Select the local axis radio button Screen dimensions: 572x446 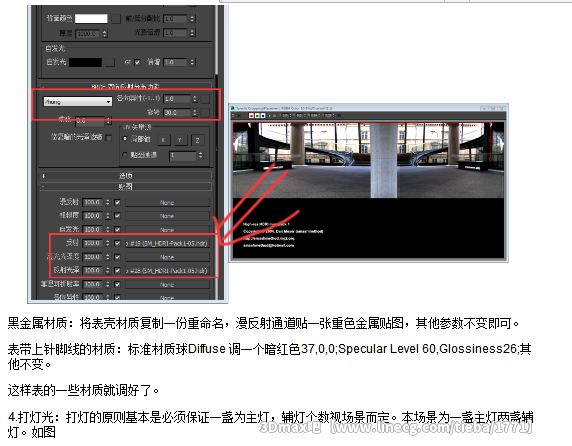pos(125,139)
